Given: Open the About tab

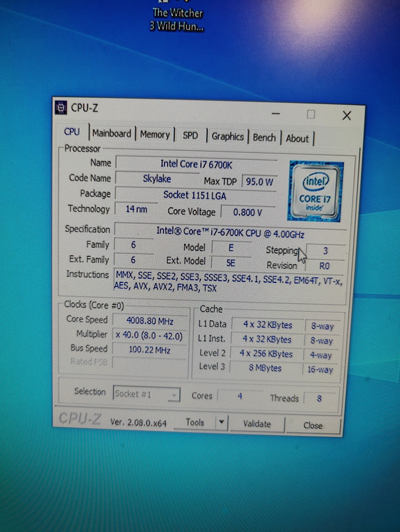Looking at the screenshot, I should click(297, 139).
